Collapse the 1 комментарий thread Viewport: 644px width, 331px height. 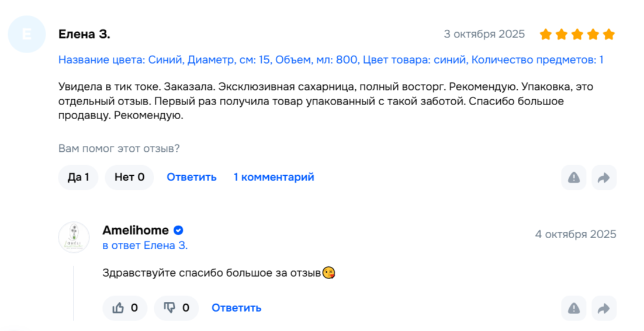273,177
